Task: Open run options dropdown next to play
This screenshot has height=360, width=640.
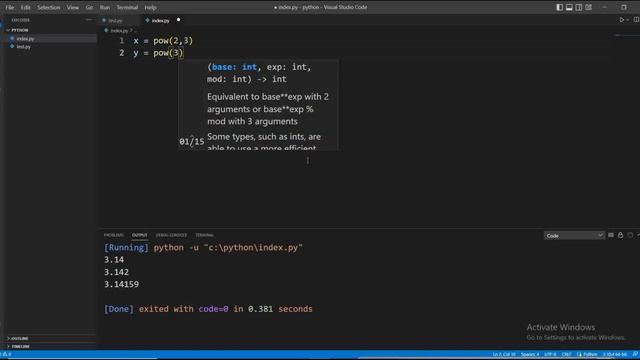Action: (628, 20)
